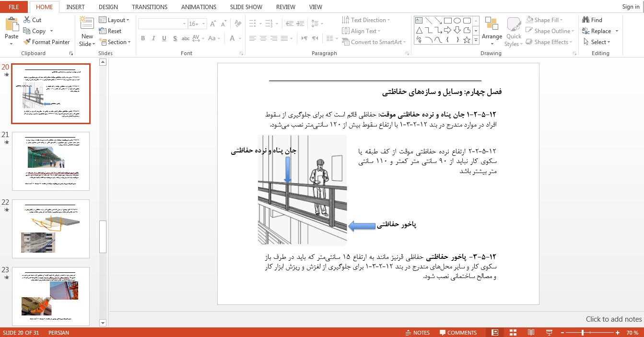Toggle the NOTES pane

(x=417, y=333)
